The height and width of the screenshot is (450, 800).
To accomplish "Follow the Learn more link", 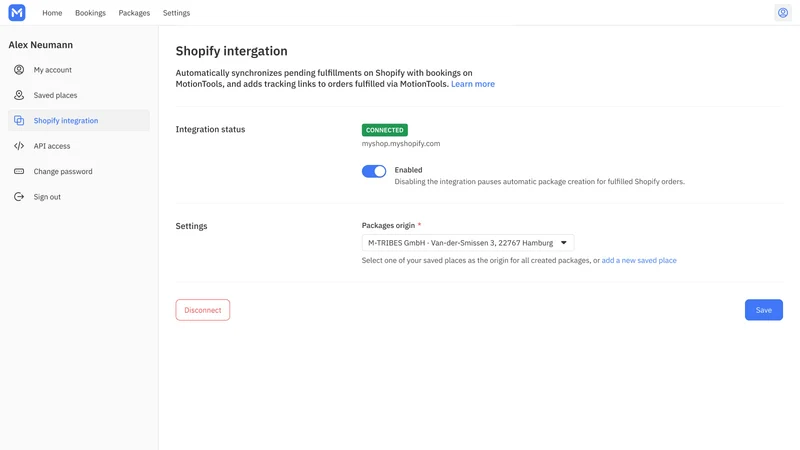I will point(472,84).
